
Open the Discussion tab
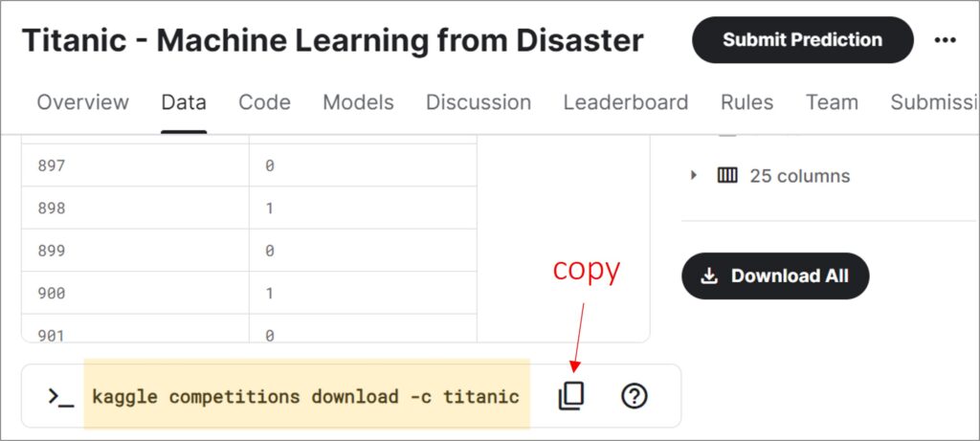(x=479, y=102)
